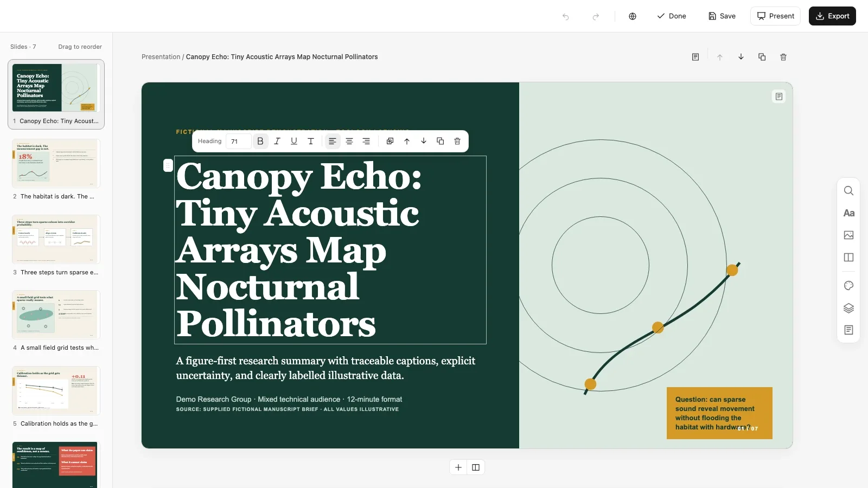Add a new slide with plus button
The width and height of the screenshot is (868, 488).
[x=458, y=467]
